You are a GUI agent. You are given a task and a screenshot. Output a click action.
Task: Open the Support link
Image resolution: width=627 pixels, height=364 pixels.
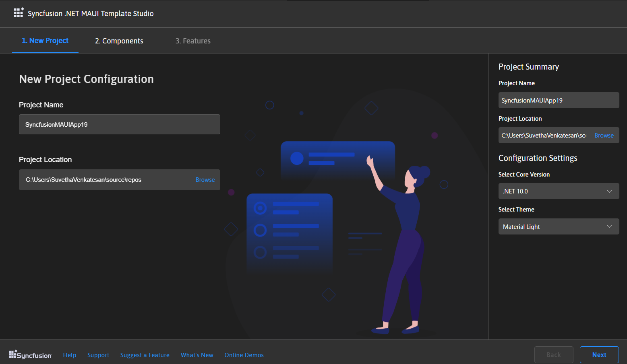[x=98, y=355]
